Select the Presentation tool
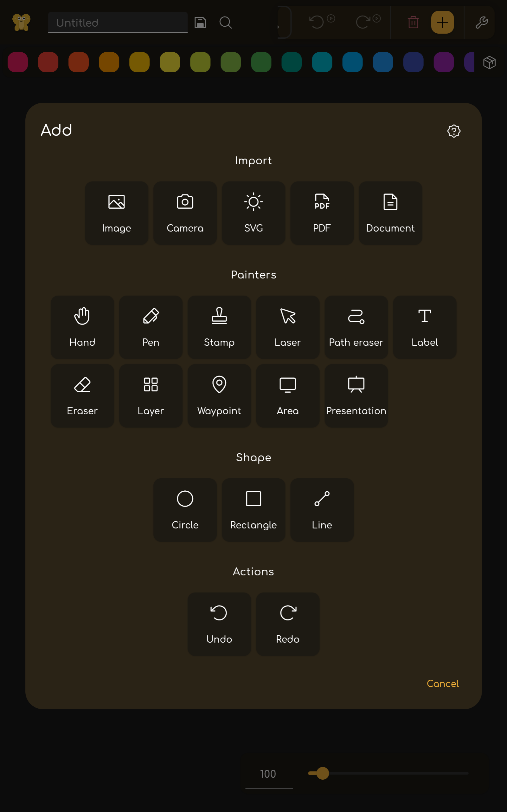This screenshot has width=507, height=812. [x=356, y=396]
